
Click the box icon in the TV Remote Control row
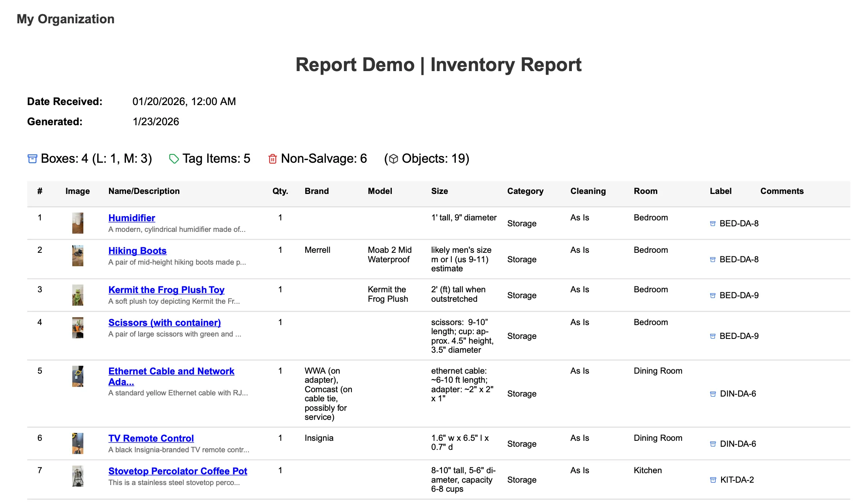click(x=713, y=444)
